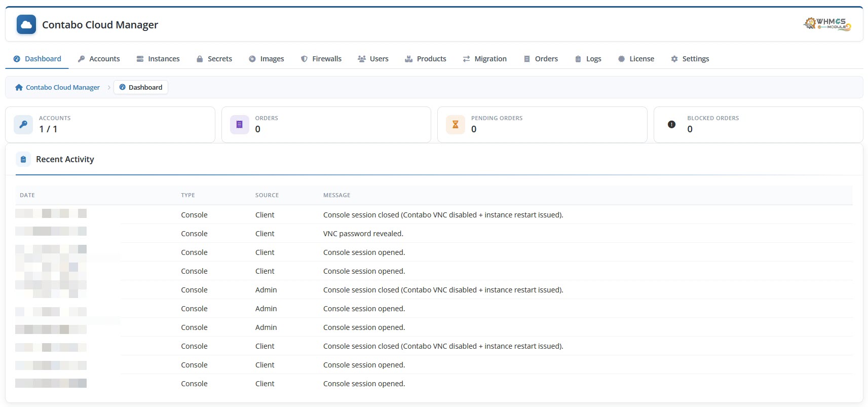The width and height of the screenshot is (868, 407).
Task: Click the PENDING ORDERS label
Action: [497, 118]
